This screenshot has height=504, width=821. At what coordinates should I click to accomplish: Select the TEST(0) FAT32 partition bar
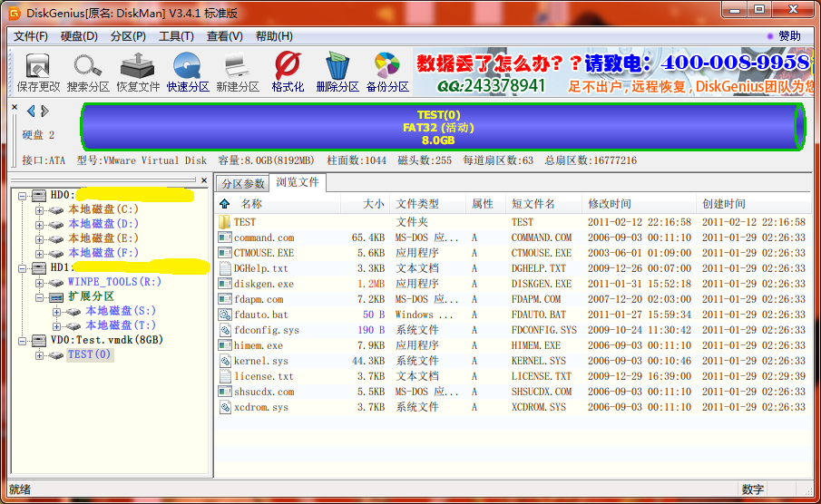[443, 127]
